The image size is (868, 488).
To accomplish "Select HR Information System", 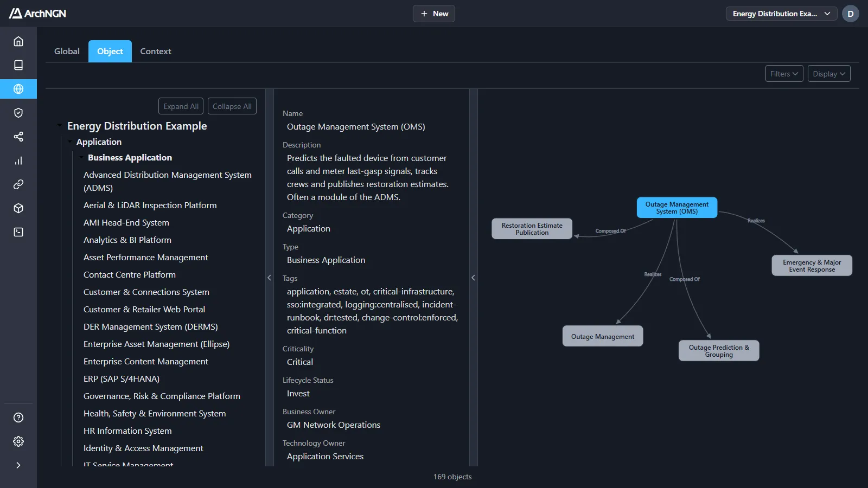I will point(127,431).
